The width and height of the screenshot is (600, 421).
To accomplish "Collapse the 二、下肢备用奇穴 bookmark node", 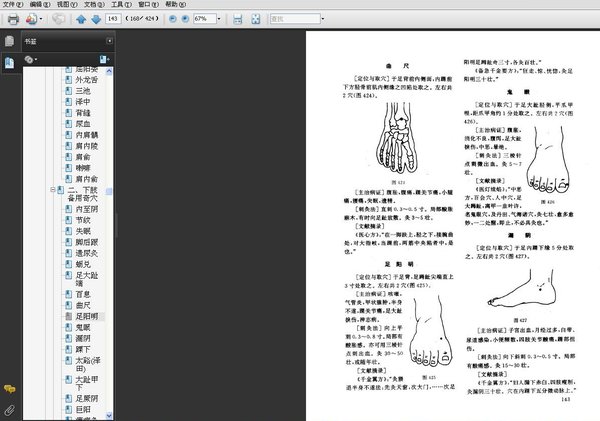I will click(x=53, y=189).
